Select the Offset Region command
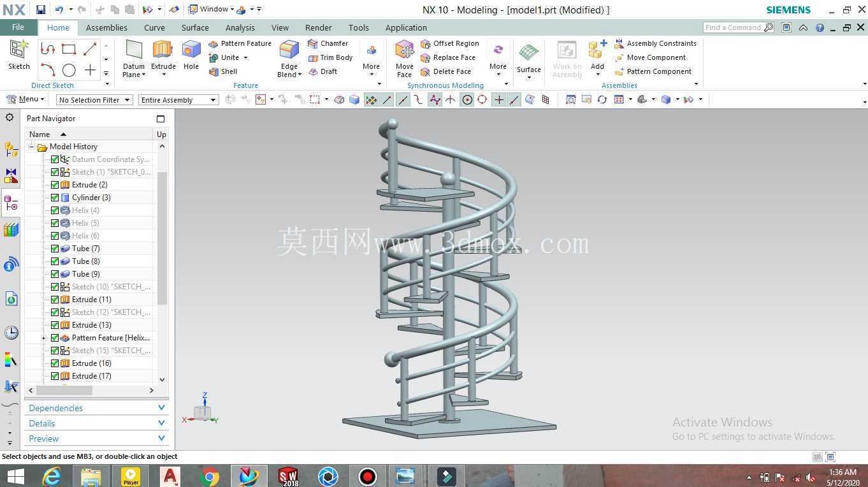Screen dimensions: 868x487 coord(450,43)
